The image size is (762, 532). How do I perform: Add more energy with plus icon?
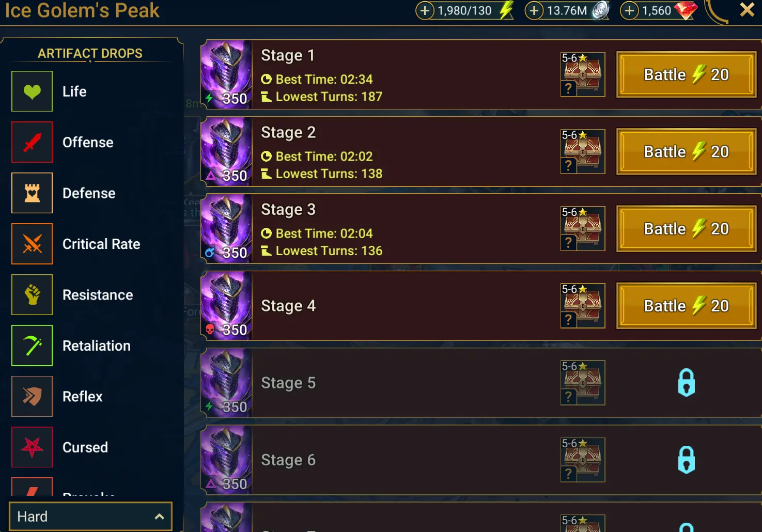coord(425,10)
